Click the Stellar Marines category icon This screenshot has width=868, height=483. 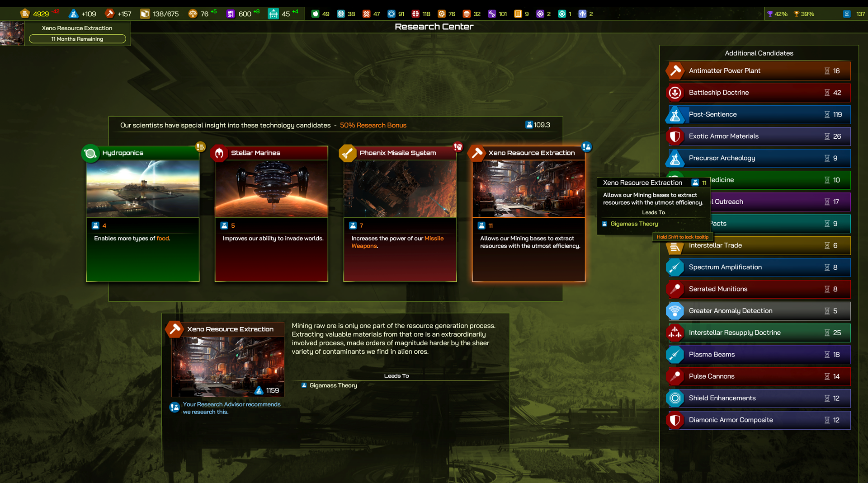click(x=219, y=154)
